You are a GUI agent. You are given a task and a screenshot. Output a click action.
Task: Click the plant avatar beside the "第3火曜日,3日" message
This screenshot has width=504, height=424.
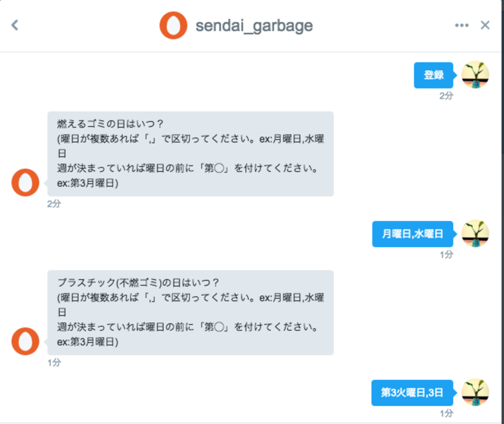475,392
